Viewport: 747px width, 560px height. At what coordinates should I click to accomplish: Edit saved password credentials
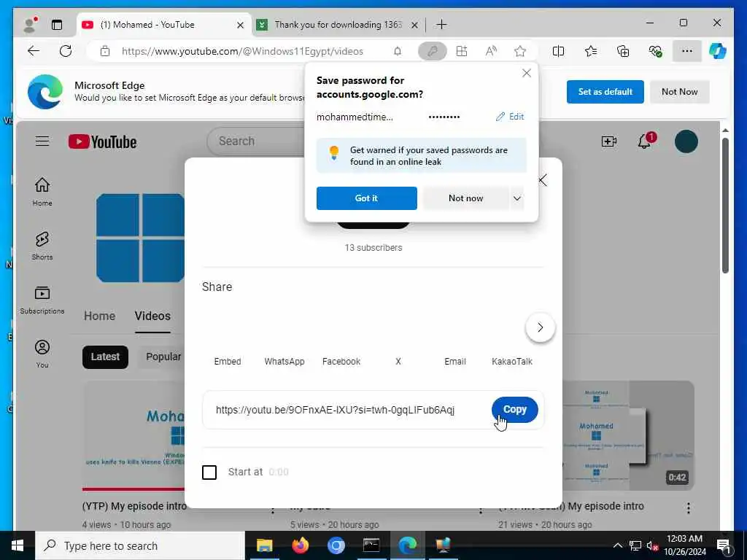[510, 117]
